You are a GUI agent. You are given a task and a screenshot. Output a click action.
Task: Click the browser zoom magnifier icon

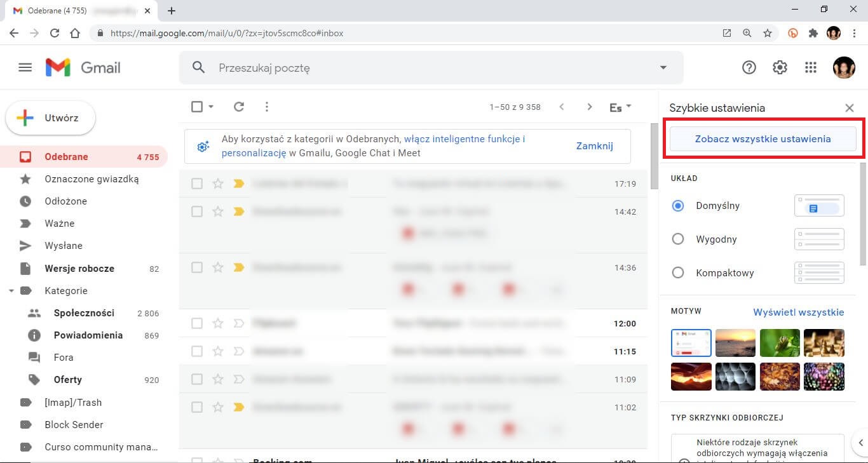coord(747,33)
